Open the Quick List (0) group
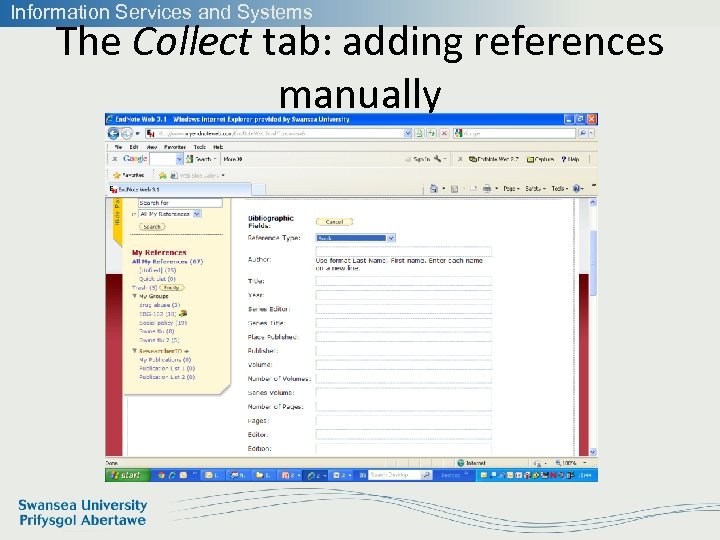 coord(158,279)
